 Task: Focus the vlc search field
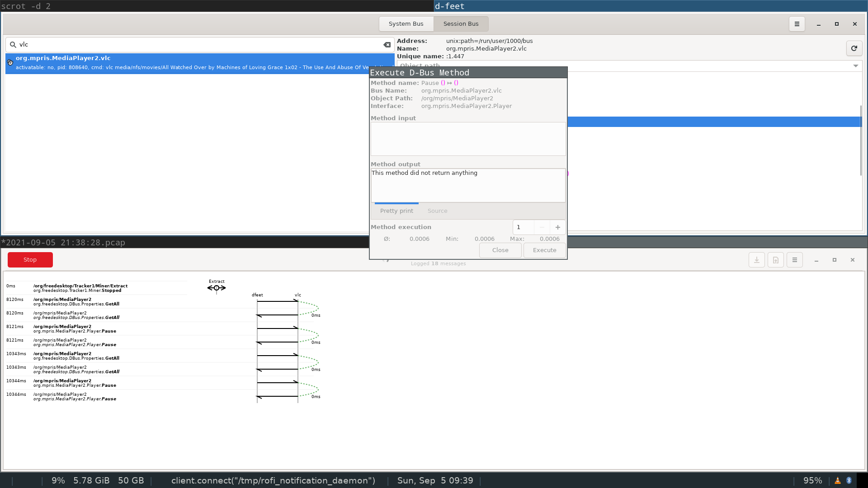pos(199,45)
